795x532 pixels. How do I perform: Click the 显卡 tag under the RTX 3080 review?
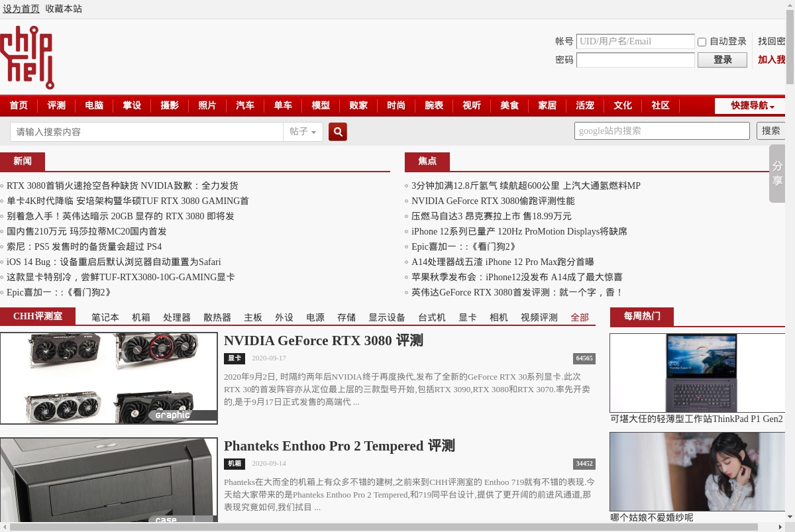pyautogui.click(x=235, y=358)
